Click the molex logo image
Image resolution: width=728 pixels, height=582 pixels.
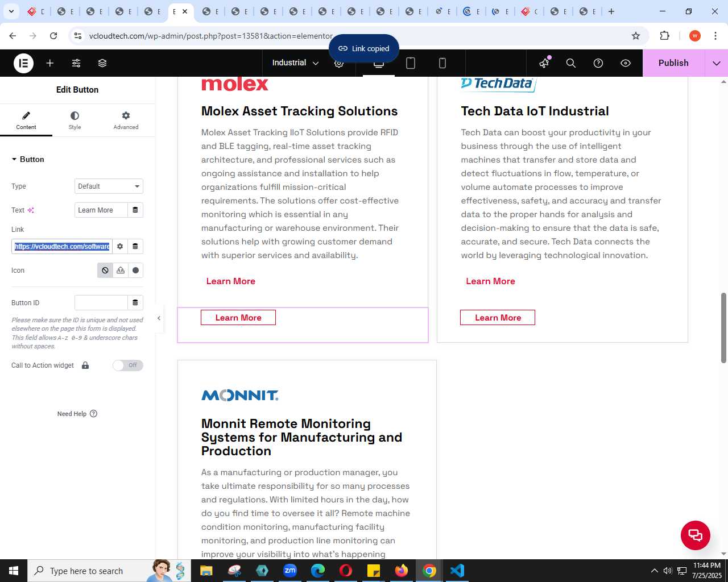pyautogui.click(x=235, y=84)
